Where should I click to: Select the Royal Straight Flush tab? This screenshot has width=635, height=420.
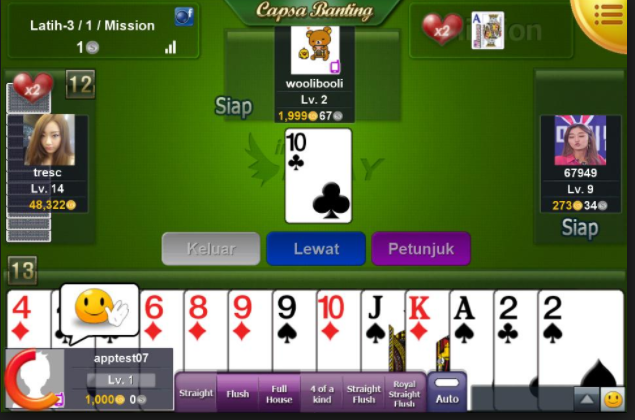click(x=404, y=393)
